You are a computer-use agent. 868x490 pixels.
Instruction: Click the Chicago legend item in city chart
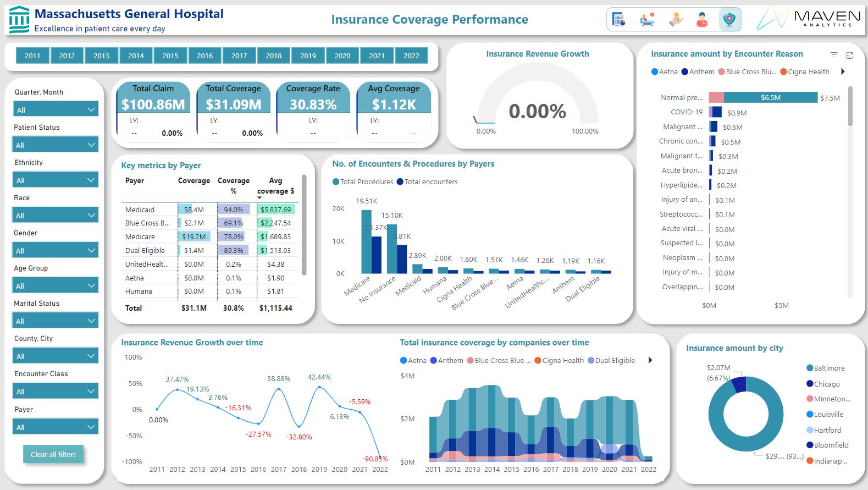point(823,384)
